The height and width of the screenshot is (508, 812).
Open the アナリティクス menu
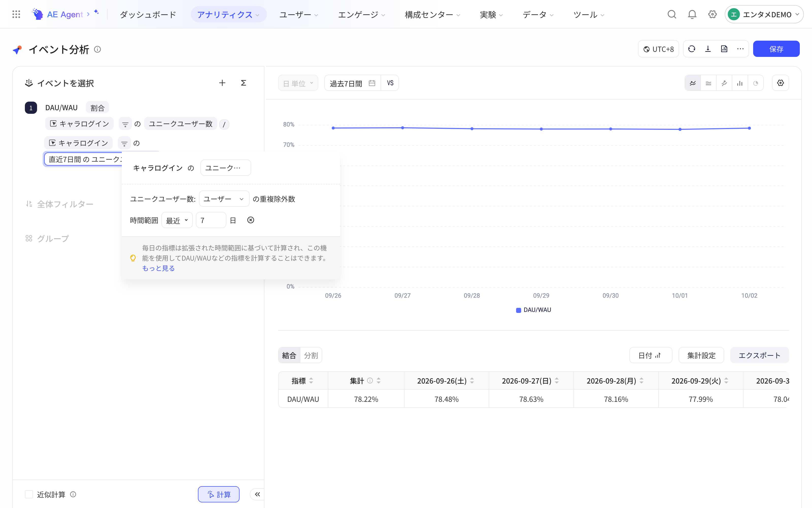click(x=228, y=14)
